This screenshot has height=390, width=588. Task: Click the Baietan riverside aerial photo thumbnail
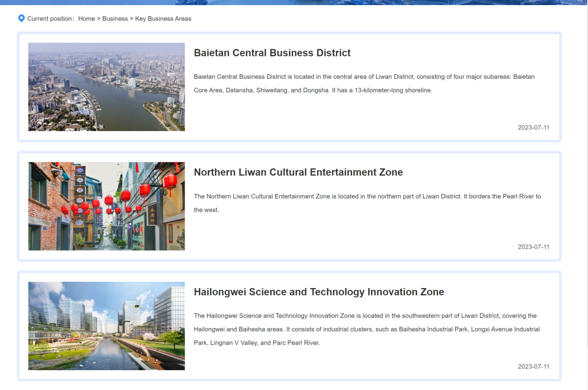(x=106, y=87)
